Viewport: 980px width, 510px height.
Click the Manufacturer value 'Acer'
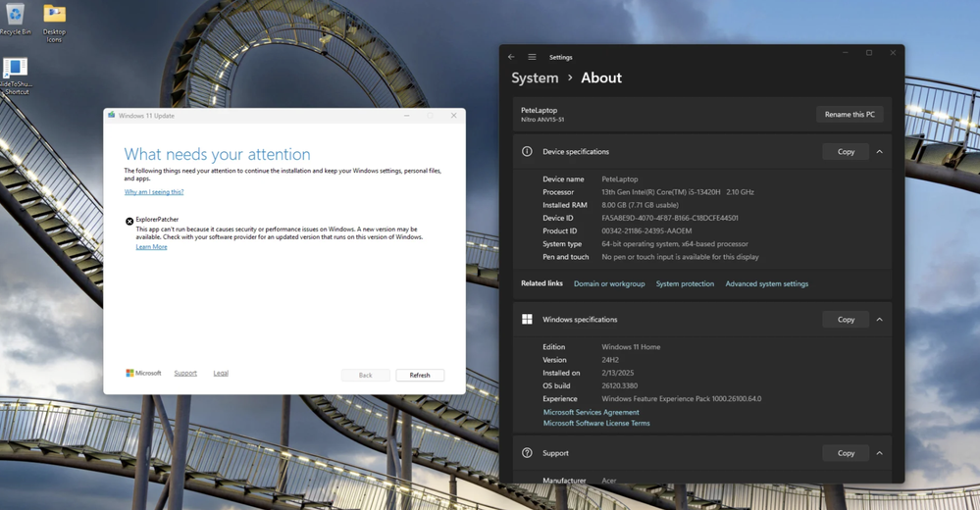click(609, 481)
